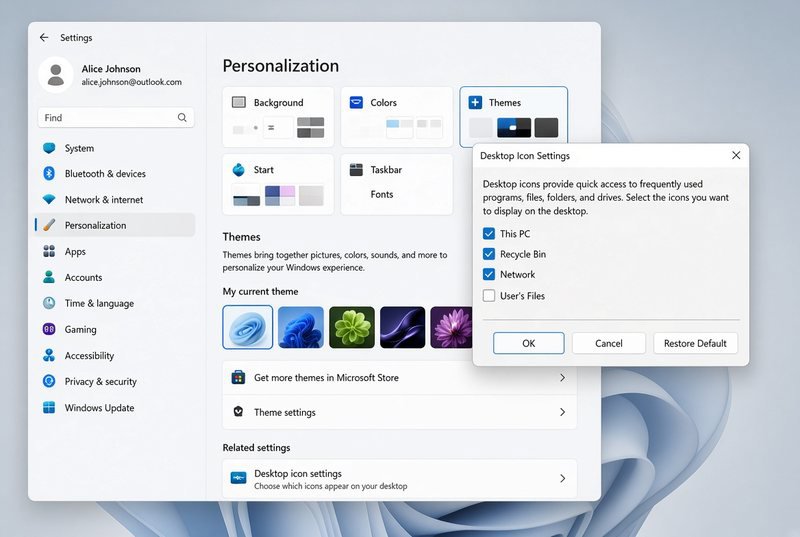
Task: Click the Cancel button
Action: (609, 343)
